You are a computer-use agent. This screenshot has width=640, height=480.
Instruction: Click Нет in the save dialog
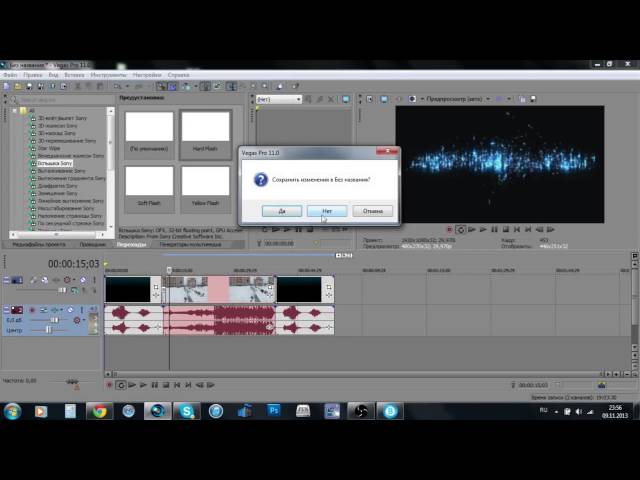(327, 211)
